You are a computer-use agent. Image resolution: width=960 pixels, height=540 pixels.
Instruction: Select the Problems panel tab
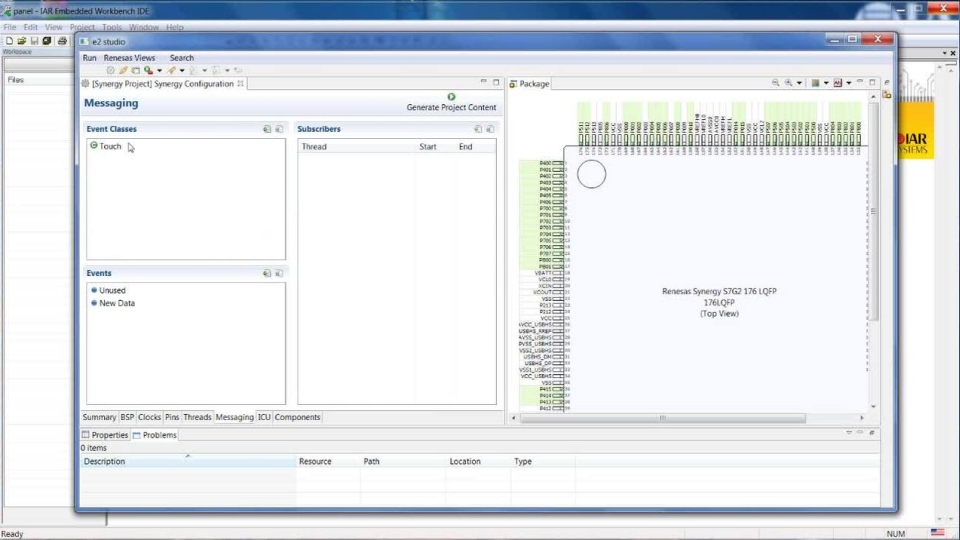click(155, 435)
